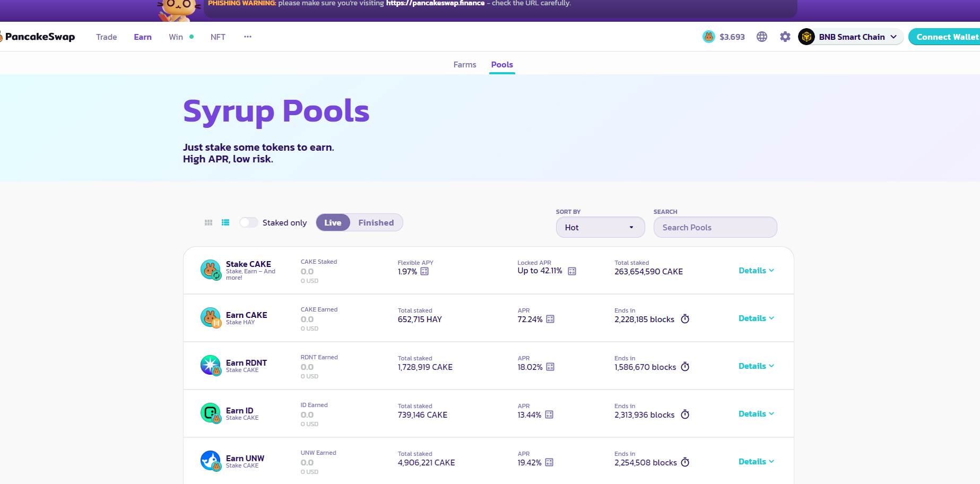
Task: Open the settings gear
Action: pos(785,37)
